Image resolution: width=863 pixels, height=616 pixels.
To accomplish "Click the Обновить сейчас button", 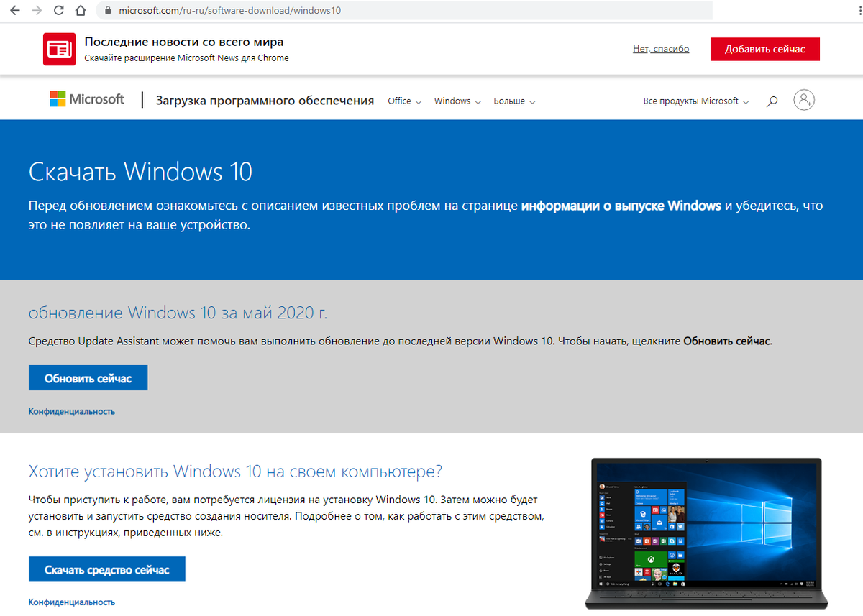I will [x=88, y=378].
